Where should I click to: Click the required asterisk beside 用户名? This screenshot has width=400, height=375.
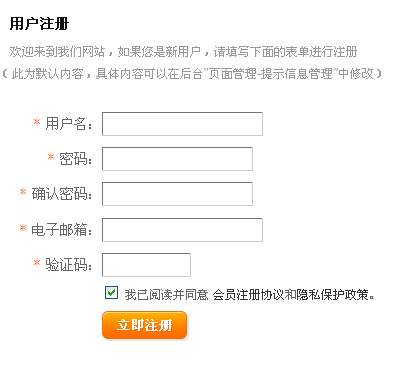pos(37,122)
